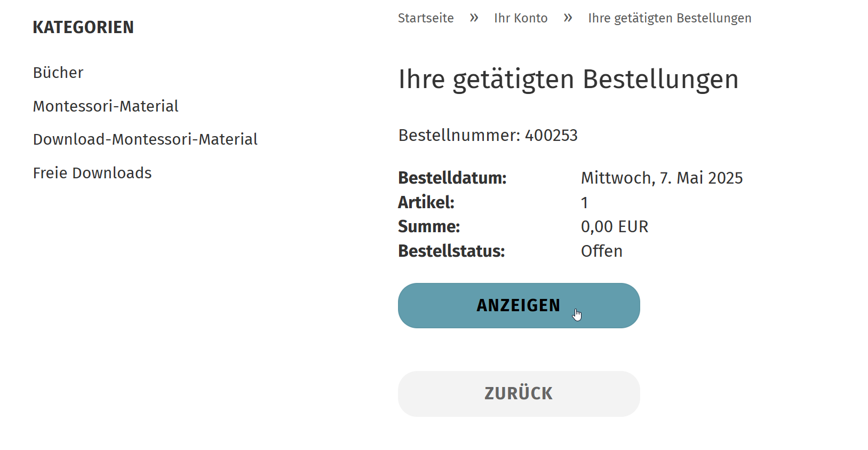Go to Ihr Konto breadcrumb
868x450 pixels.
click(x=521, y=18)
